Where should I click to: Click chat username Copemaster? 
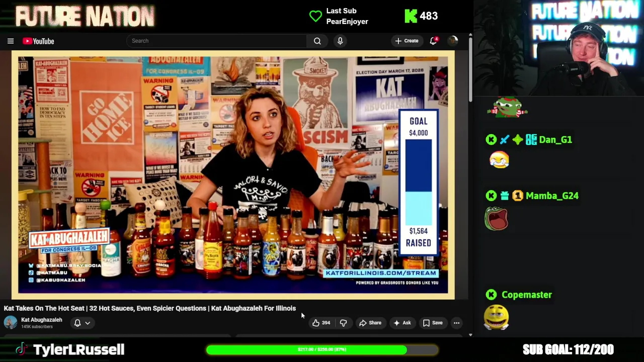526,295
